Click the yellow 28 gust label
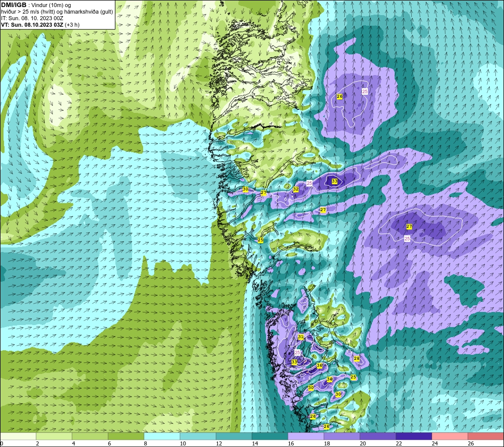 coord(357,358)
